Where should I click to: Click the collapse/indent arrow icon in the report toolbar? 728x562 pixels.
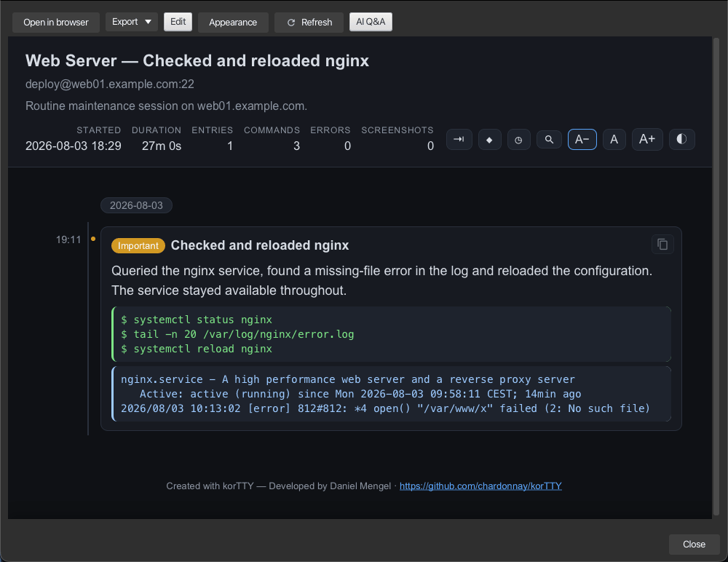(x=459, y=139)
